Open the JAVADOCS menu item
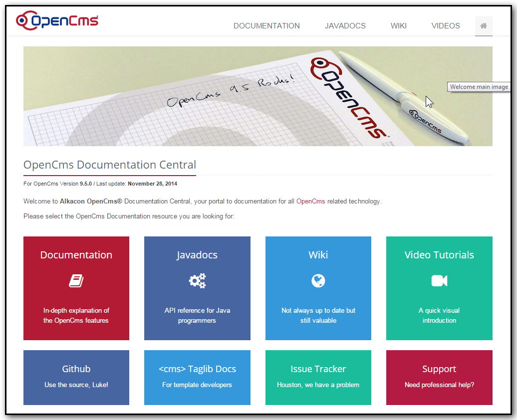 345,26
